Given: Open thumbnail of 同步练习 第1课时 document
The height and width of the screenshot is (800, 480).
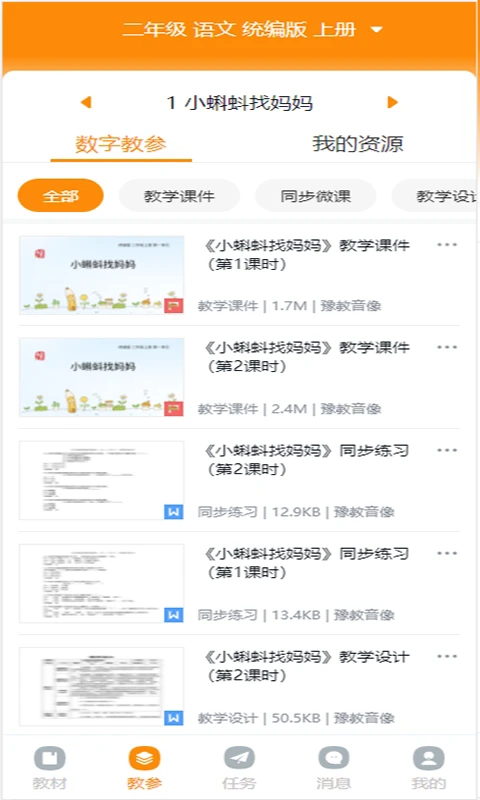Looking at the screenshot, I should 102,584.
